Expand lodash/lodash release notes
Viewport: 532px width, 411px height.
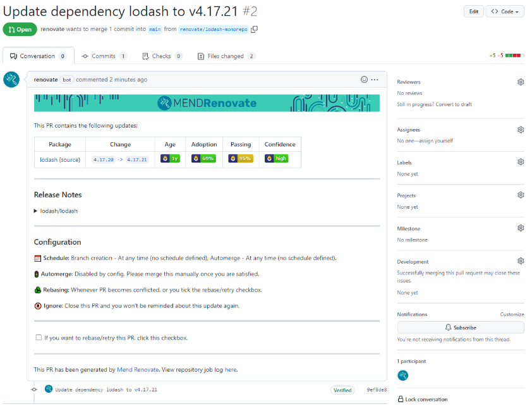pyautogui.click(x=56, y=211)
